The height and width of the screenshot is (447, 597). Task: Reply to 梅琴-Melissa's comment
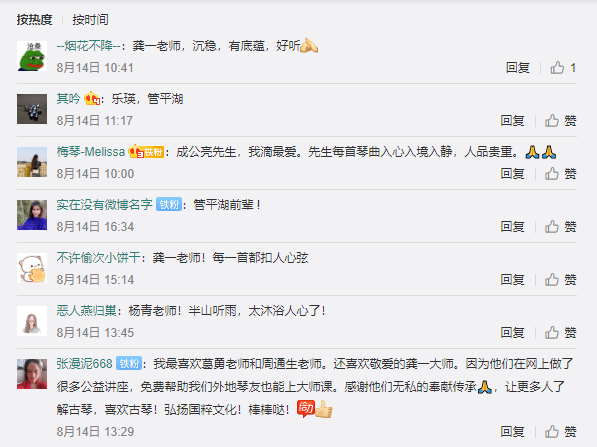512,174
